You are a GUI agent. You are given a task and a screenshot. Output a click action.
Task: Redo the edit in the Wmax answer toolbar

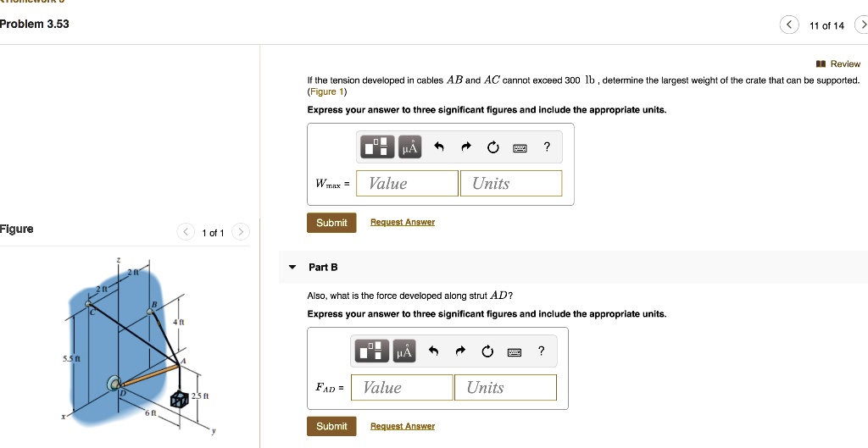coord(466,147)
